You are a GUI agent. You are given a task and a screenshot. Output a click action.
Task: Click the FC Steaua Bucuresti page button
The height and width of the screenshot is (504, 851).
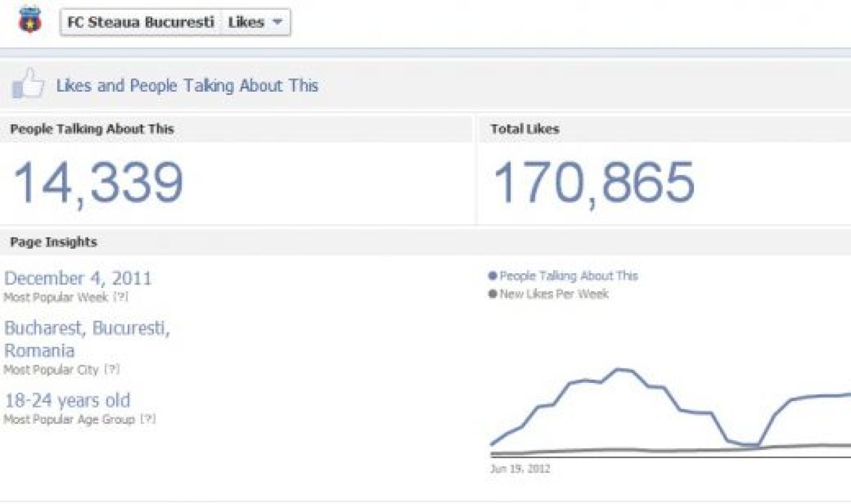click(141, 22)
